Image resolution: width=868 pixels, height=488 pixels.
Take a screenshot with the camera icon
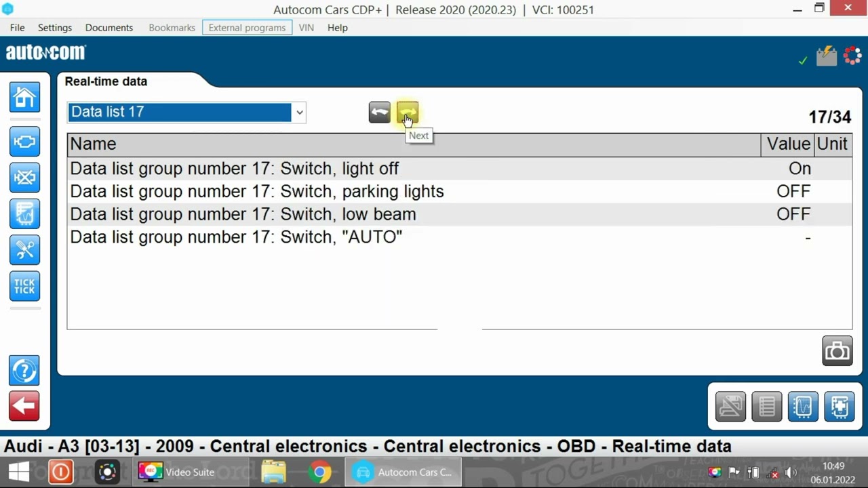pos(837,350)
